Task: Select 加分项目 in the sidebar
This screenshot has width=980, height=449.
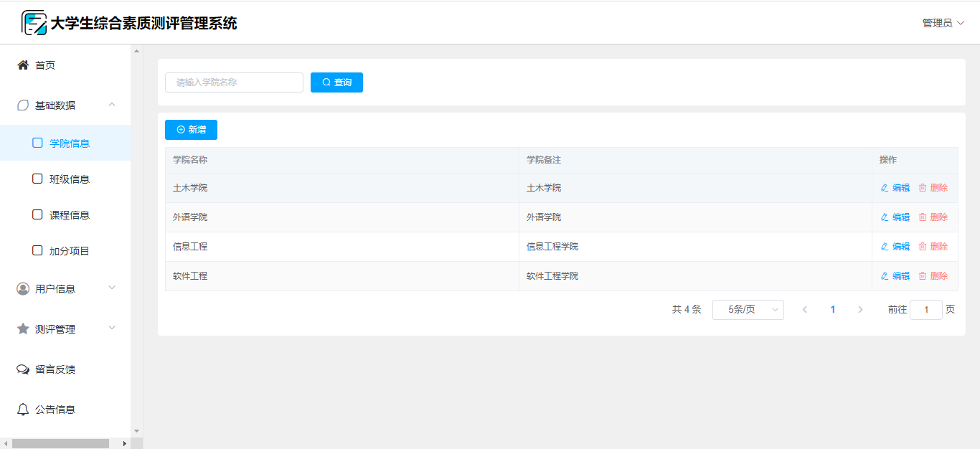Action: (x=65, y=250)
